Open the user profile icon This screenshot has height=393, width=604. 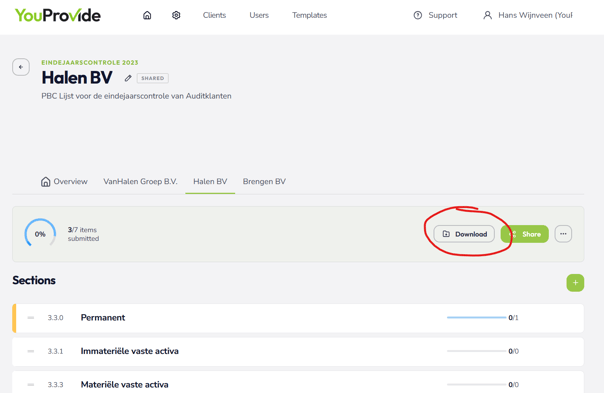(x=488, y=15)
